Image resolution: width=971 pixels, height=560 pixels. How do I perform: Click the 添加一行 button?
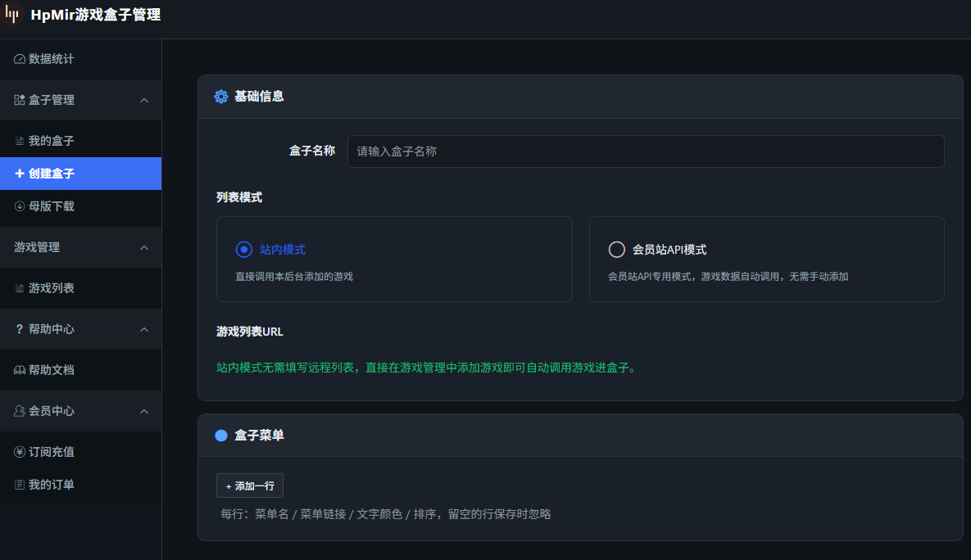(250, 485)
